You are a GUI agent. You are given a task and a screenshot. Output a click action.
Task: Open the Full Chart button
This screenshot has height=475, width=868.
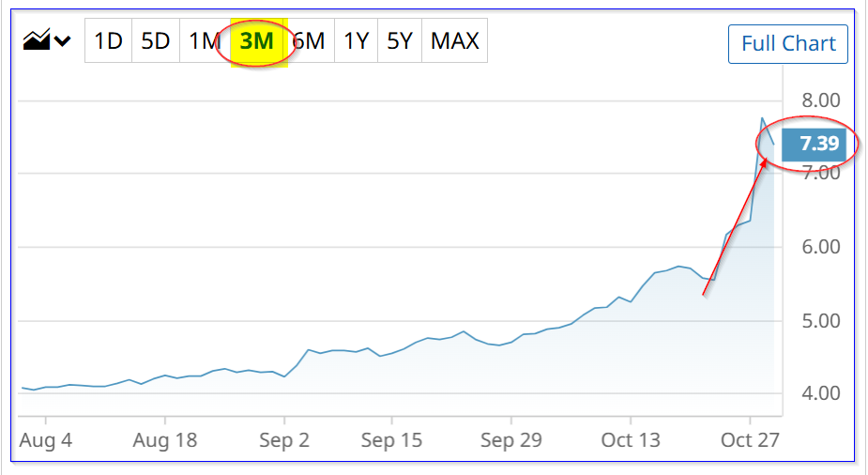(788, 44)
